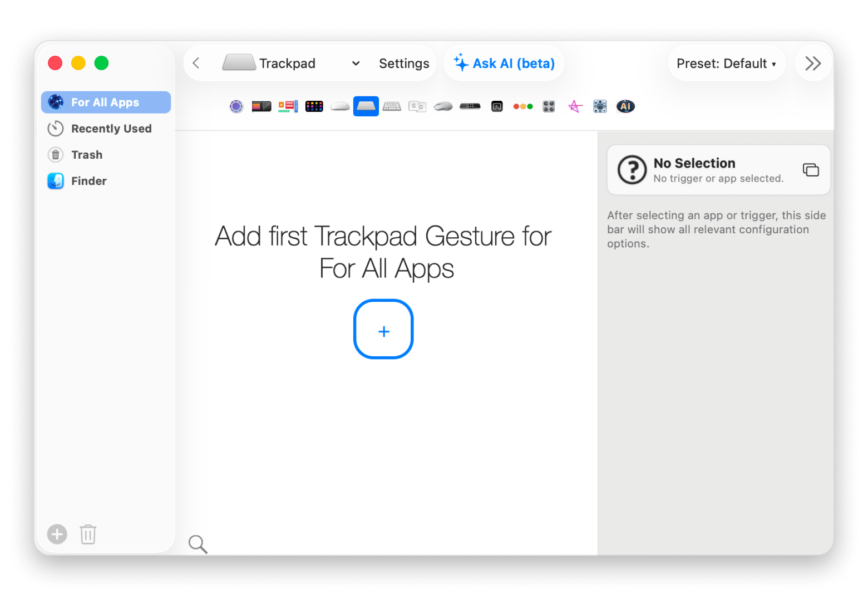Select the highlighted Trackpad trigger icon
This screenshot has width=868, height=598.
pyautogui.click(x=366, y=106)
